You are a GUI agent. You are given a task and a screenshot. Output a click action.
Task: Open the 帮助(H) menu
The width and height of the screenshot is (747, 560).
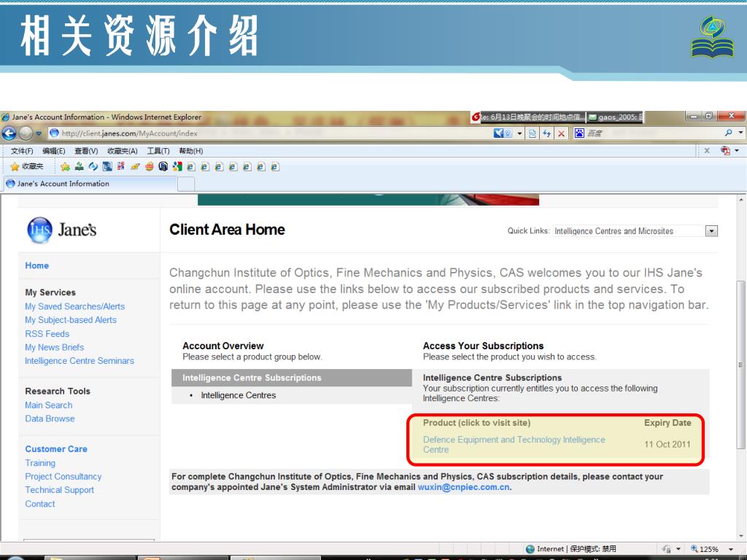point(190,151)
